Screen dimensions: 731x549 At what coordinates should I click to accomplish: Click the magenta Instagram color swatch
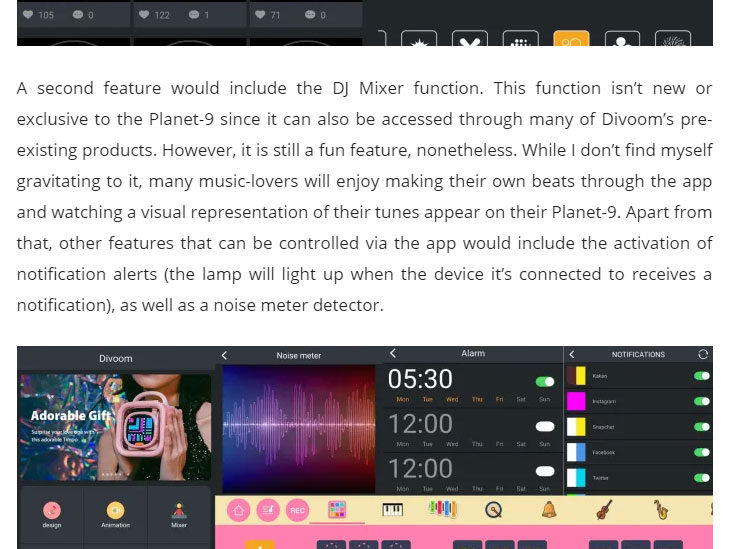tap(576, 401)
